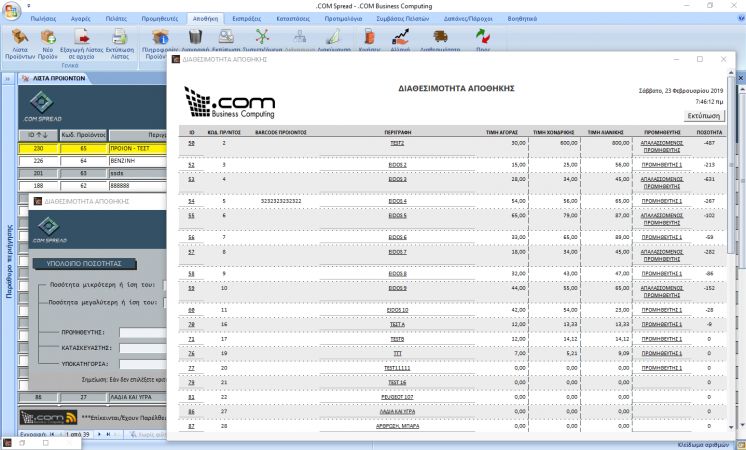Select the BENZINH cell in product list

point(137,161)
